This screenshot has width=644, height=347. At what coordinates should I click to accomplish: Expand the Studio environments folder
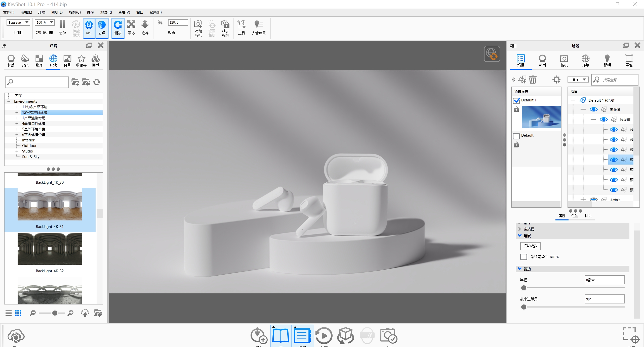(17, 151)
